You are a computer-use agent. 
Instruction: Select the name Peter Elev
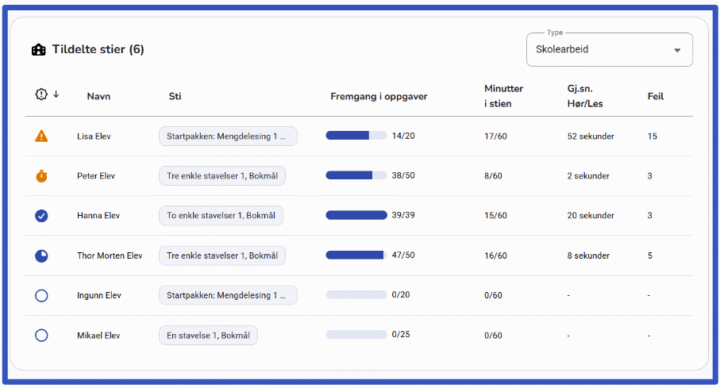tap(96, 176)
